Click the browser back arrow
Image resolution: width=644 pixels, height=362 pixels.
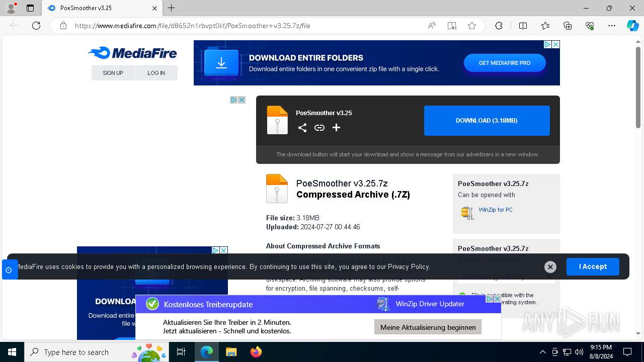pyautogui.click(x=14, y=26)
